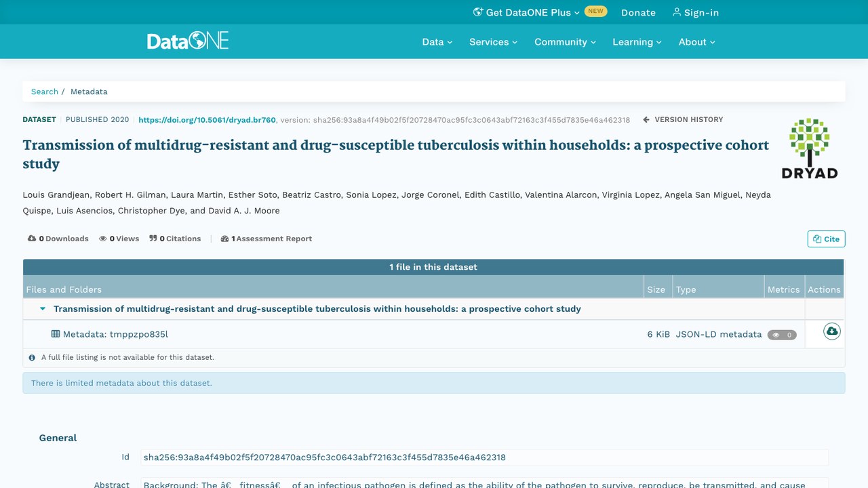868x488 pixels.
Task: Click the Search breadcrumb link
Action: (x=45, y=91)
